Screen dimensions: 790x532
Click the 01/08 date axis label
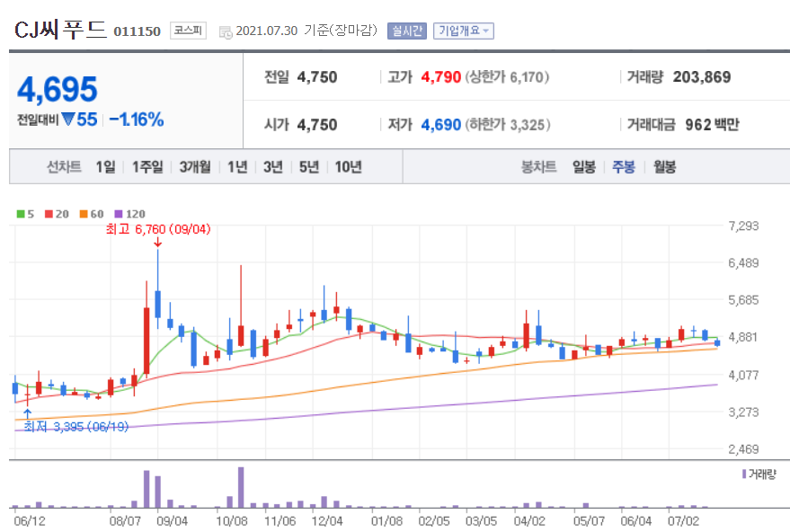[387, 521]
